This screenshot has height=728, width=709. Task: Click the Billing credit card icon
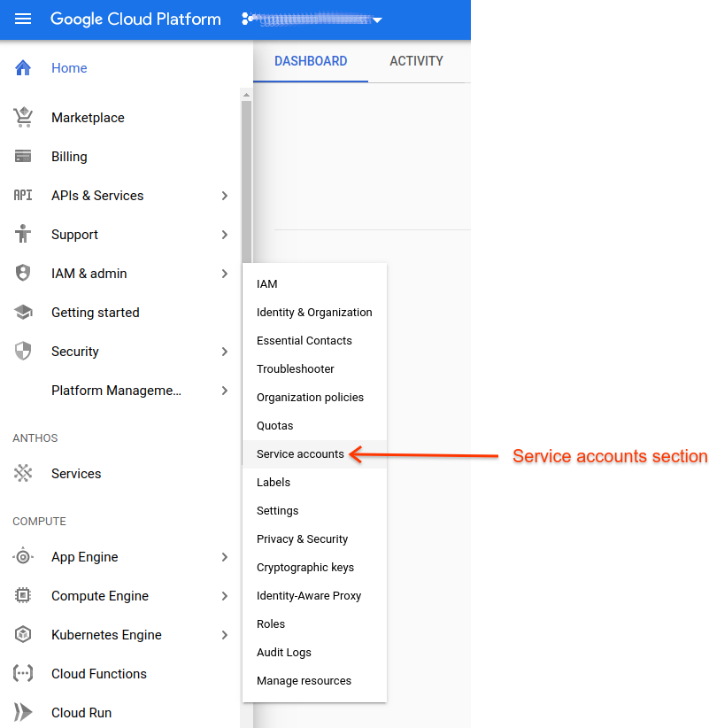pos(23,157)
